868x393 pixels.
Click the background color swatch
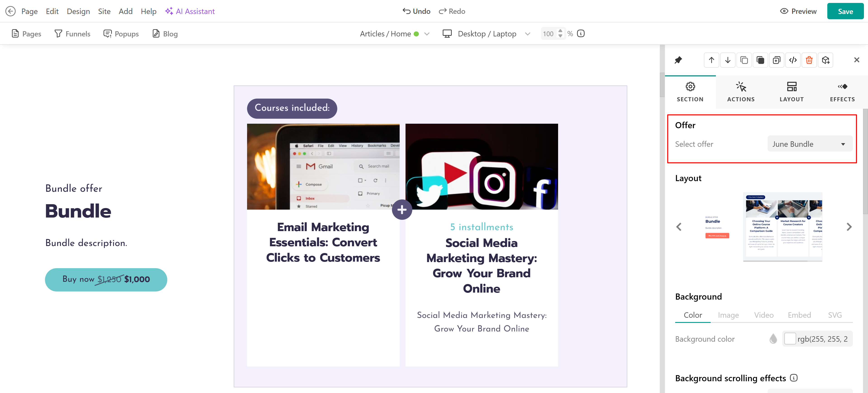tap(790, 339)
